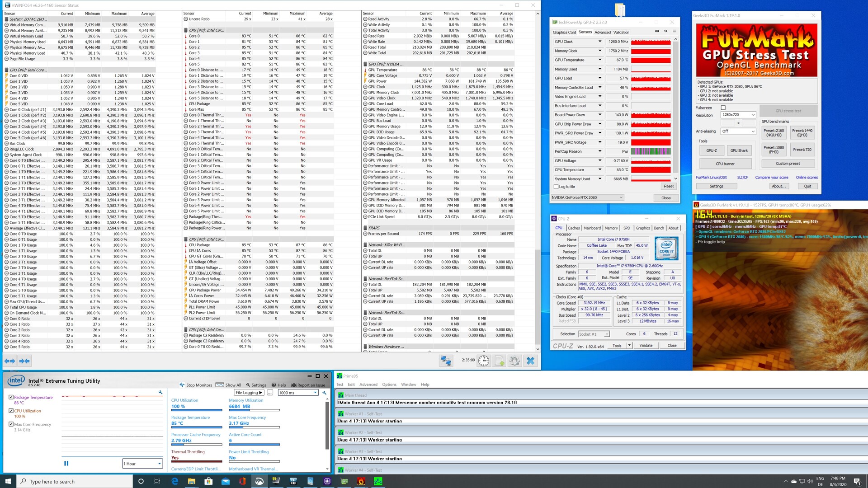Click FurMark GPU-Z tool button
The width and height of the screenshot is (868, 488).
[711, 150]
